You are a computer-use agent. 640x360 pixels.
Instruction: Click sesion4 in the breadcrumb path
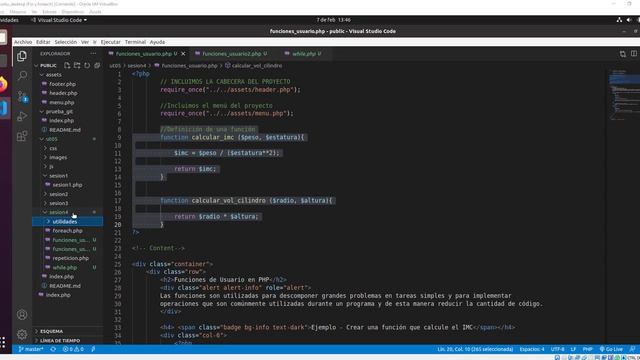(137, 66)
